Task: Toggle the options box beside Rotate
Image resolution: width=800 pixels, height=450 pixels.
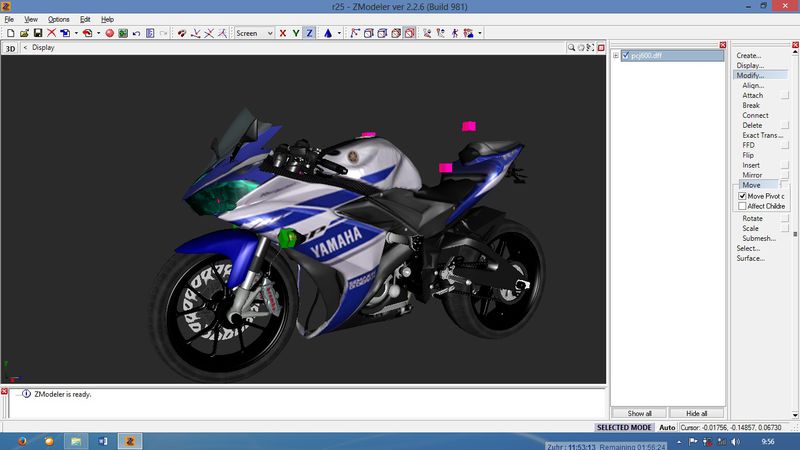Action: tap(785, 218)
